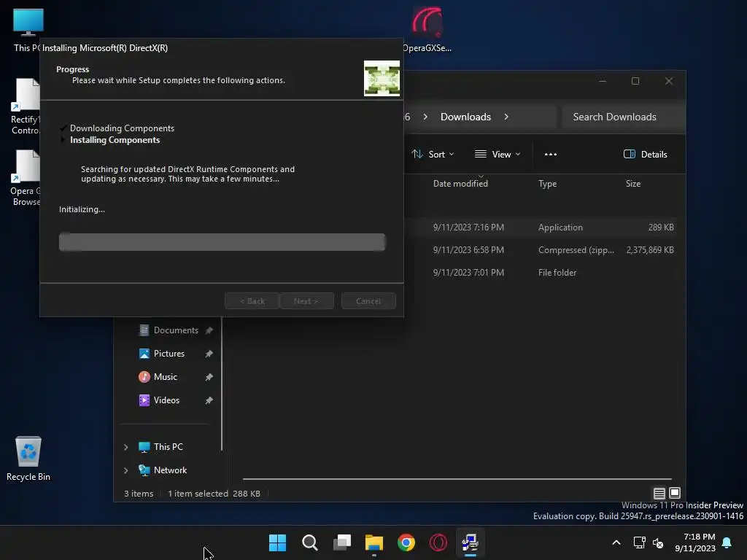Click the Installing Components step text
Viewport: 747px width, 560px height.
115,140
